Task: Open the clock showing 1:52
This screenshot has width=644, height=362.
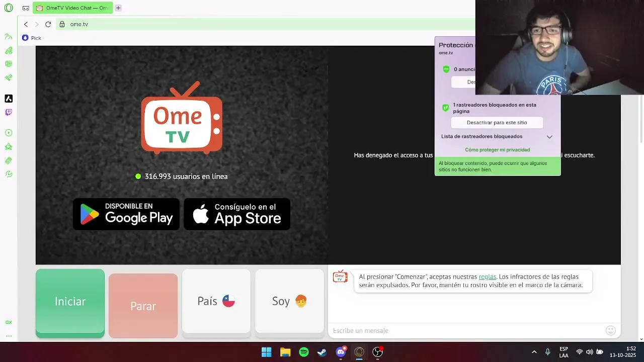Action: click(623, 352)
